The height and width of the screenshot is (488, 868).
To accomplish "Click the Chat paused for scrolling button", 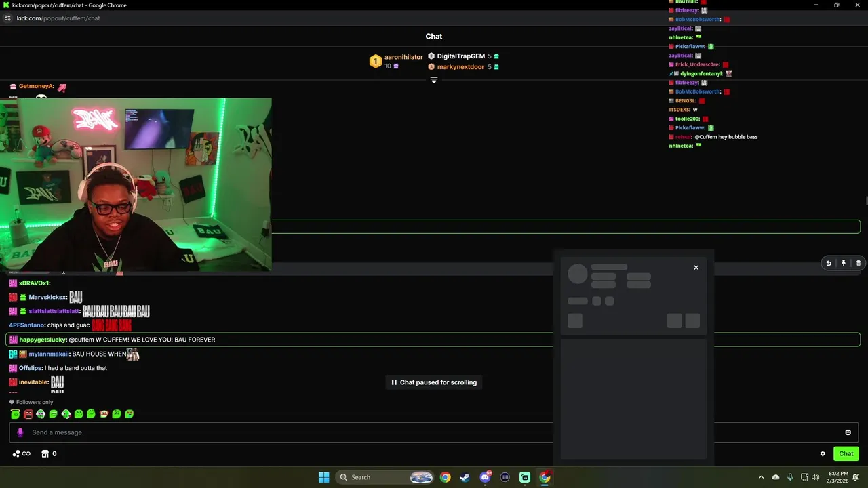I will pos(434,382).
